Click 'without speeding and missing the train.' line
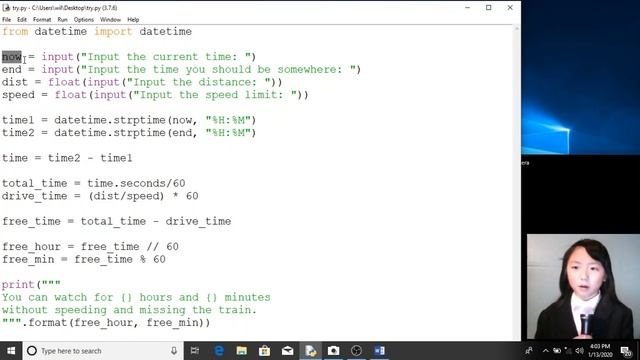The width and height of the screenshot is (640, 360). coord(129,310)
